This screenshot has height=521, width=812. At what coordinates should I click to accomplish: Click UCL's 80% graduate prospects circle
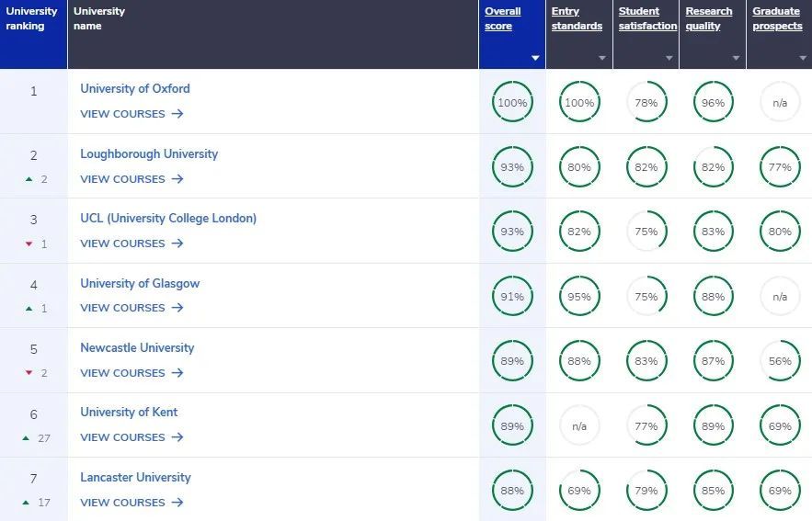(780, 232)
